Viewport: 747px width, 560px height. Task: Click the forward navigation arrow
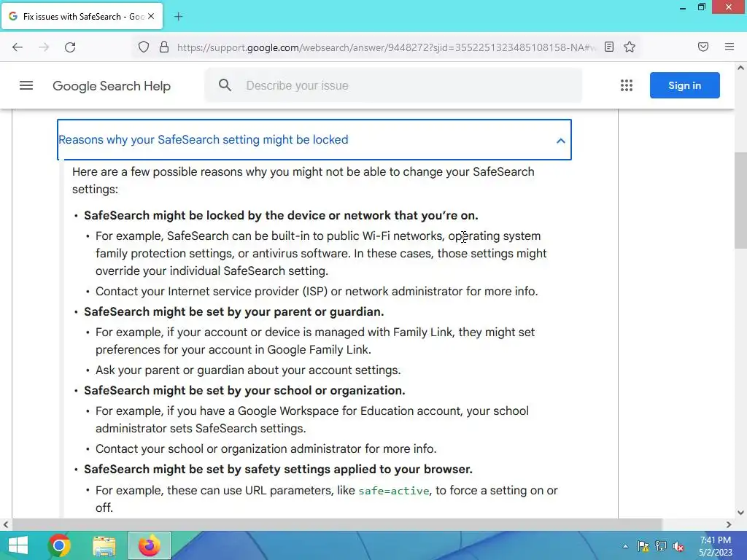click(44, 47)
